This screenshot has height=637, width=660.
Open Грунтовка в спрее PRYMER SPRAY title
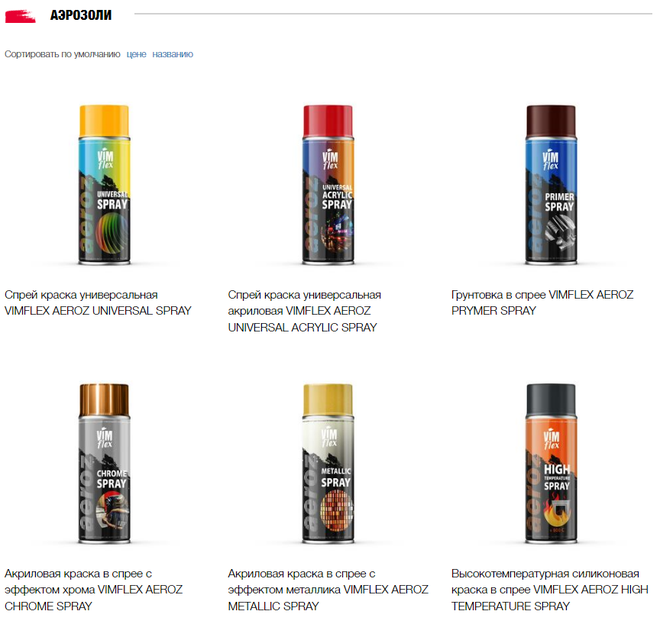click(542, 303)
